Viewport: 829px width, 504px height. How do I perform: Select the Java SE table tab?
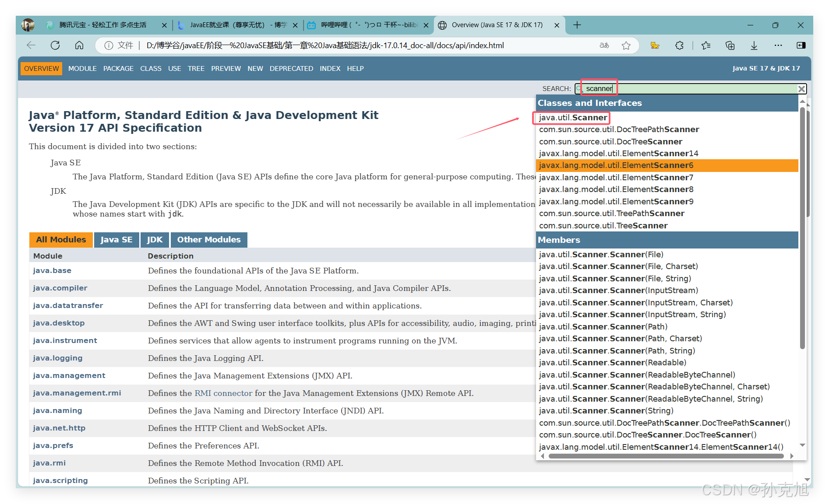pos(116,240)
